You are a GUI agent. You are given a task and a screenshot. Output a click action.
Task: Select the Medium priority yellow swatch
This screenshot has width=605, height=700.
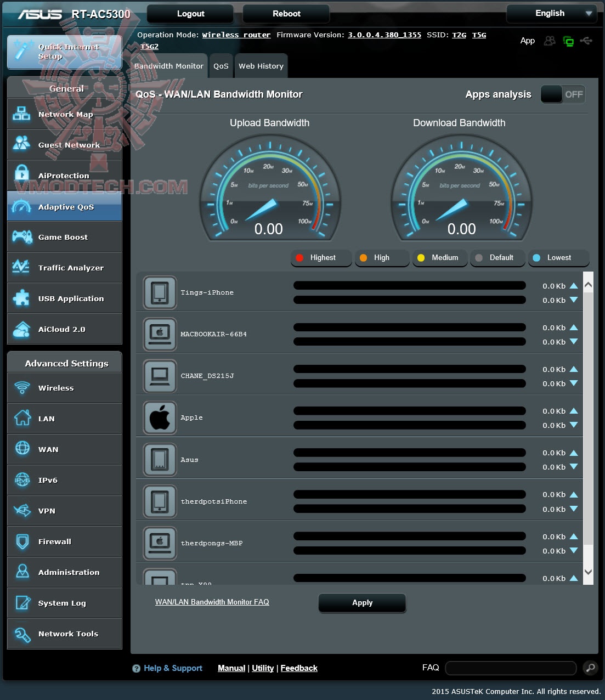pos(421,258)
